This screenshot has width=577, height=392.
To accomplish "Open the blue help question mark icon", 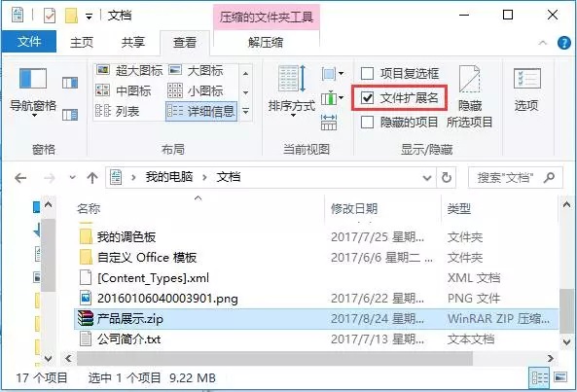I will click(563, 43).
